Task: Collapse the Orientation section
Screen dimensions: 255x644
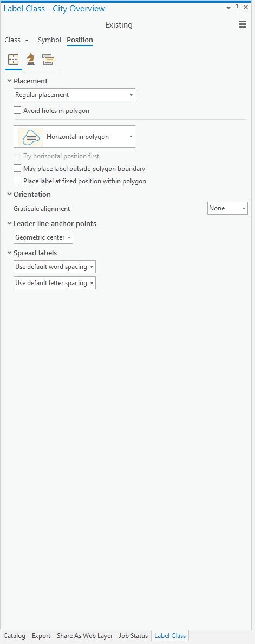Action: pos(9,194)
